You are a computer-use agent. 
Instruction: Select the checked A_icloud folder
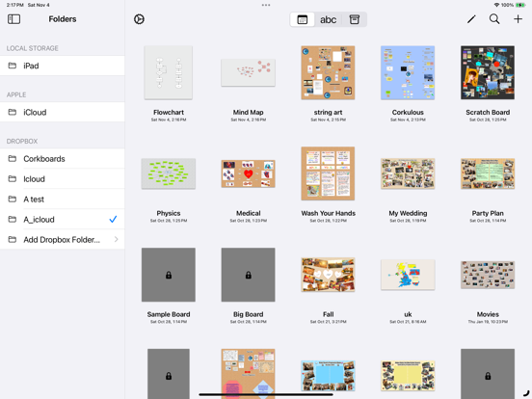(63, 220)
